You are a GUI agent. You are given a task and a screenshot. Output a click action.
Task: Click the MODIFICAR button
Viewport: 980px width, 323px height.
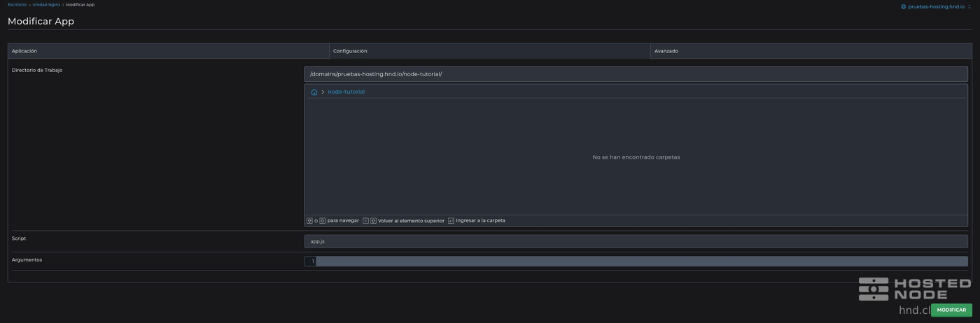(951, 310)
